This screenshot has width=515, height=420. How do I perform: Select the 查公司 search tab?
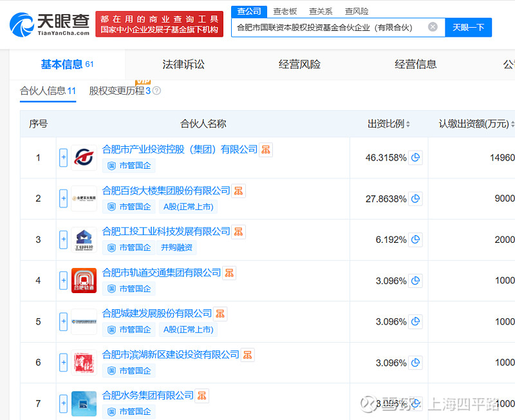pos(249,12)
